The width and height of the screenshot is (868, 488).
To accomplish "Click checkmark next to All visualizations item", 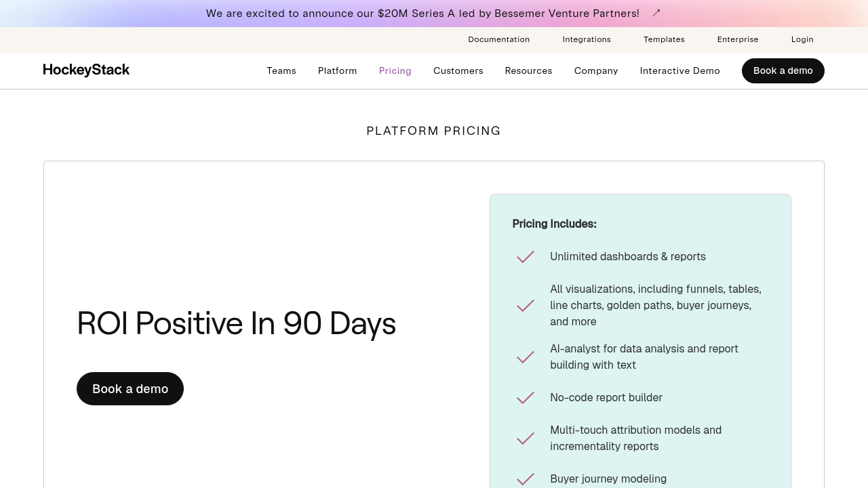I will (526, 306).
